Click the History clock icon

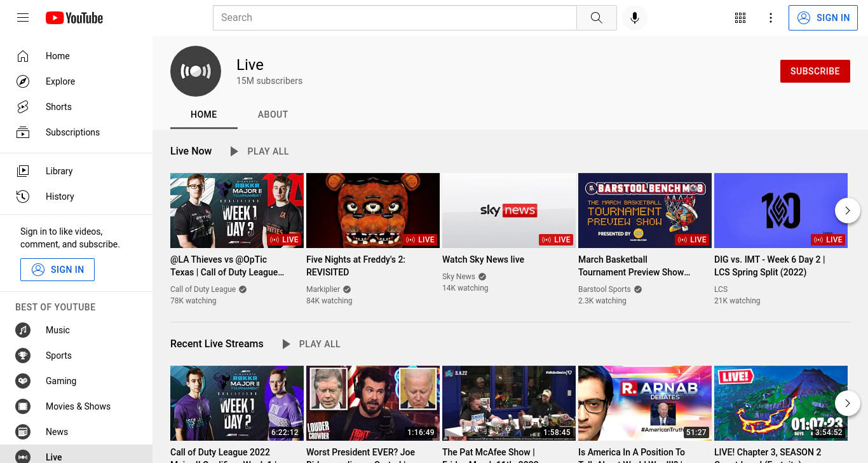pos(23,197)
